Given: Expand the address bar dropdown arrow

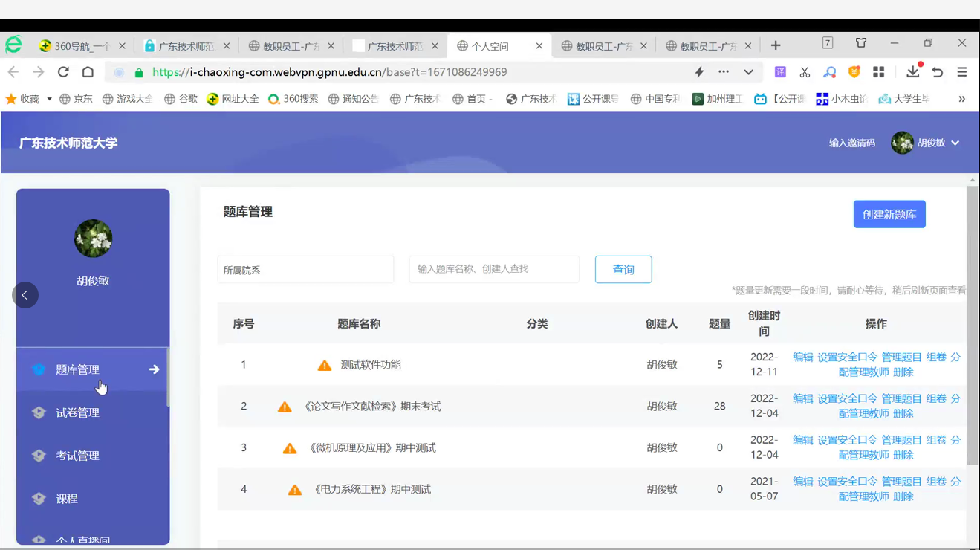Looking at the screenshot, I should (748, 72).
